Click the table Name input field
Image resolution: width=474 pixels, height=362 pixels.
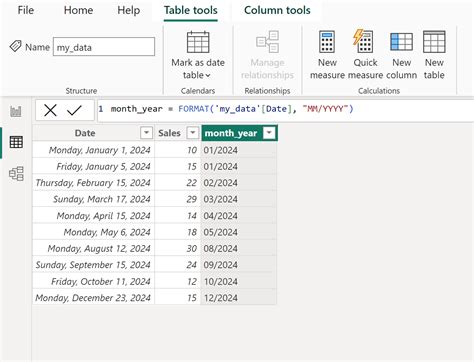click(x=104, y=47)
